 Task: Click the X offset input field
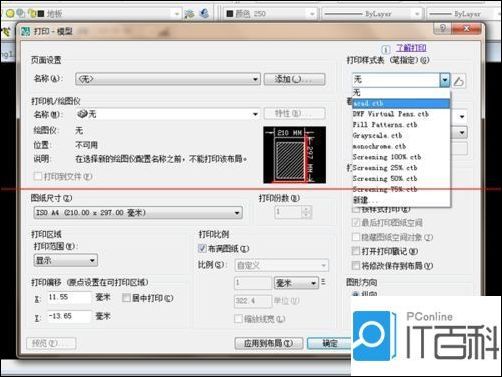[x=69, y=297]
